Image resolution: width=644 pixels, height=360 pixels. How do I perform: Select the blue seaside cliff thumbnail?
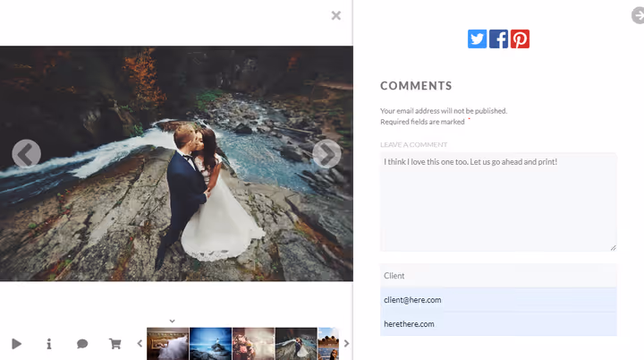[x=211, y=344]
